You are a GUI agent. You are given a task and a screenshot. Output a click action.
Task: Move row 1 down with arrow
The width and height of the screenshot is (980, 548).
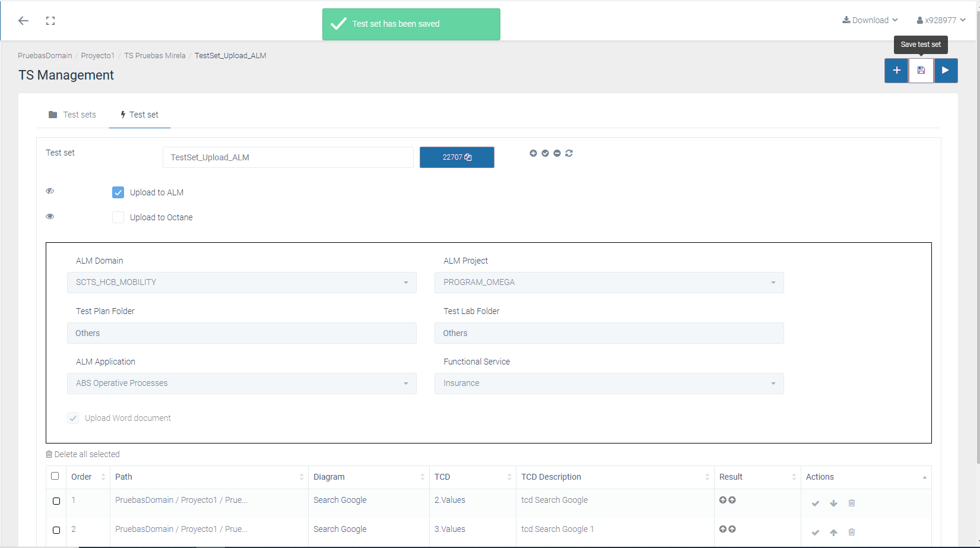(x=833, y=503)
